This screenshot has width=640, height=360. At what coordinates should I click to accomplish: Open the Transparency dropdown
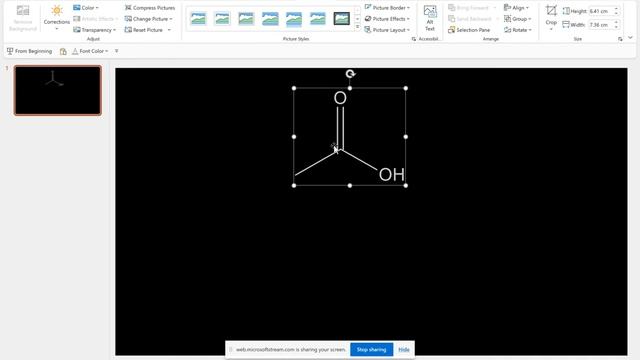click(x=95, y=30)
